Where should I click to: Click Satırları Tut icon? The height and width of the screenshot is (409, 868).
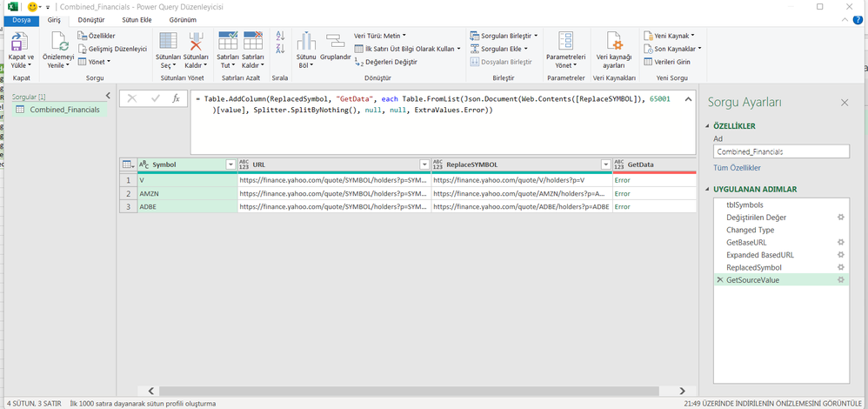(228, 41)
